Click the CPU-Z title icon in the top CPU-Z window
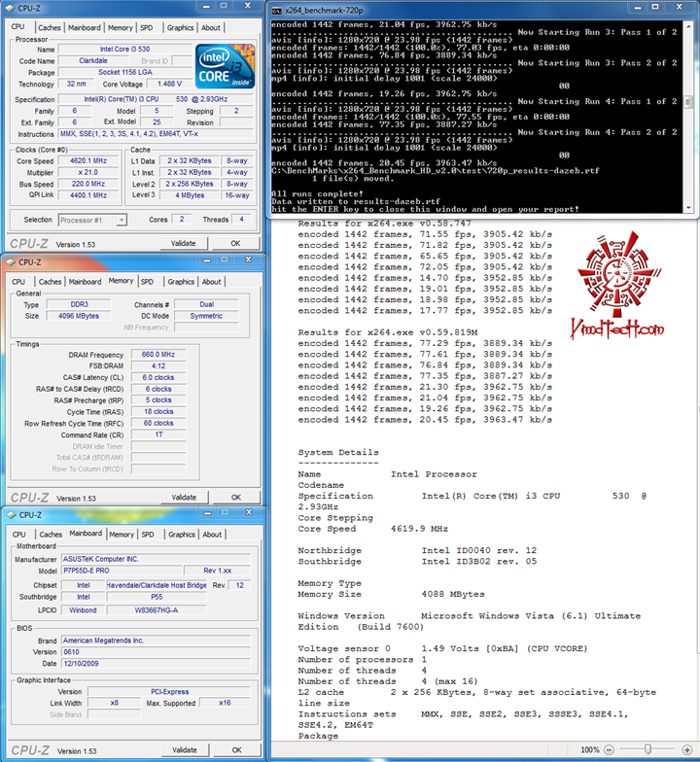700x762 pixels. (10, 8)
